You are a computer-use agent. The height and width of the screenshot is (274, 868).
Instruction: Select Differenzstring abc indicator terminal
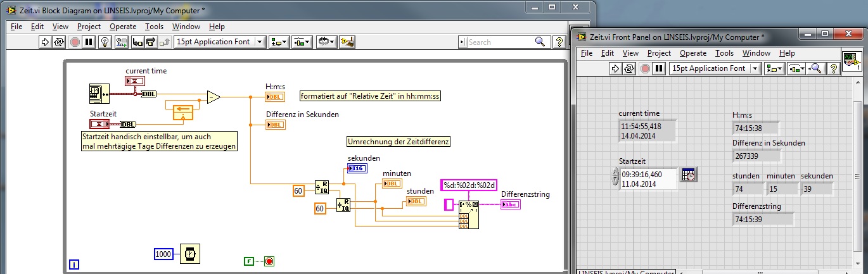coord(510,204)
